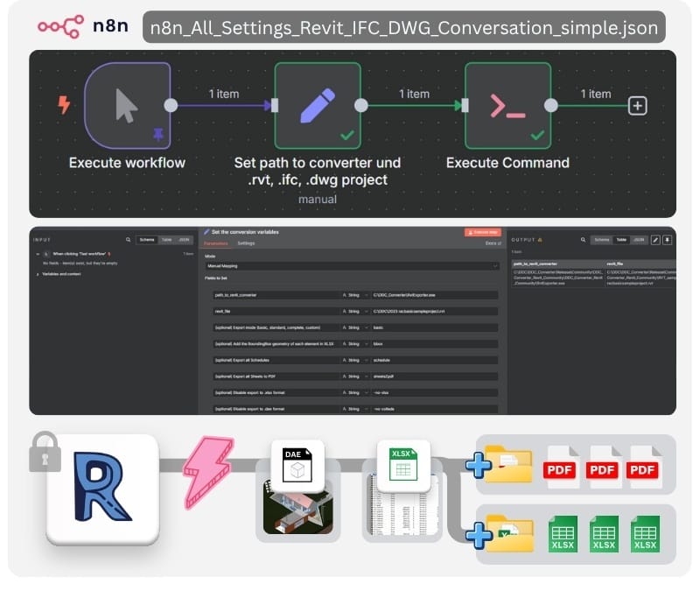Click the warning icon beside OUTPUT heading
This screenshot has width=700, height=591.
pyautogui.click(x=540, y=240)
